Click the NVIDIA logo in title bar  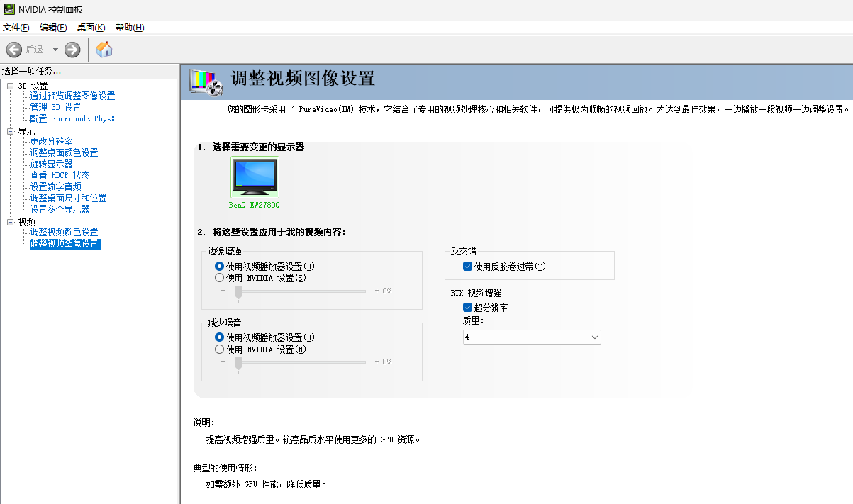click(x=8, y=10)
